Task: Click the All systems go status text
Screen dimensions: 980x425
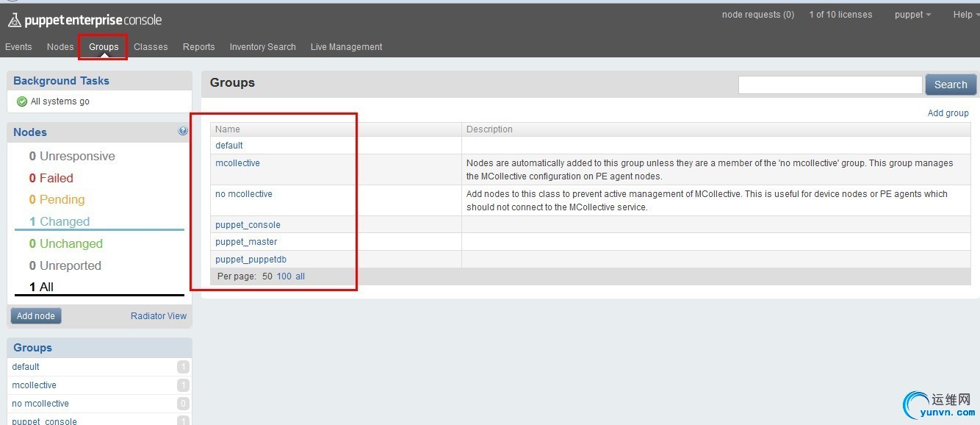Action: [x=60, y=101]
